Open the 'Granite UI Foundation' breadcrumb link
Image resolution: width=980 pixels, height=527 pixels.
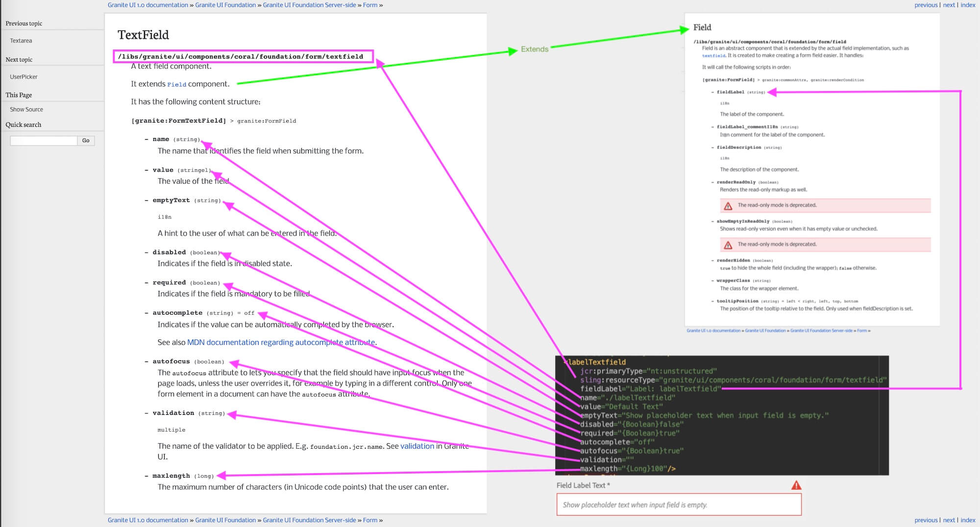pyautogui.click(x=225, y=5)
